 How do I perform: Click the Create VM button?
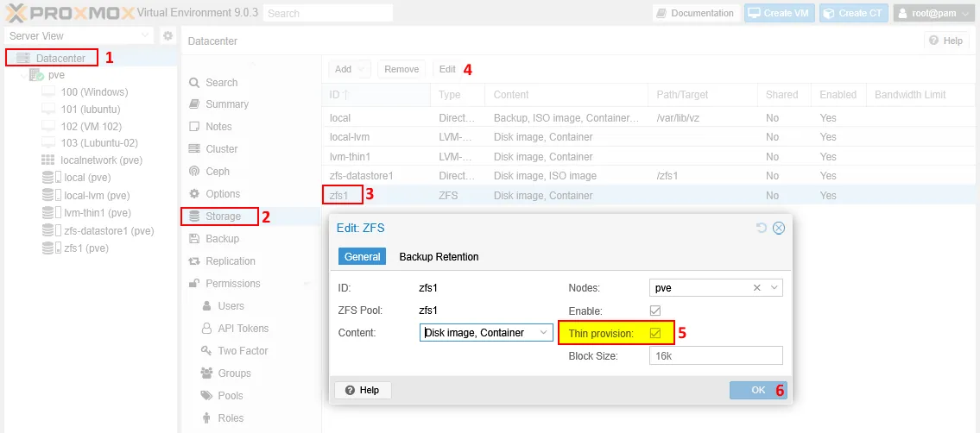point(780,13)
